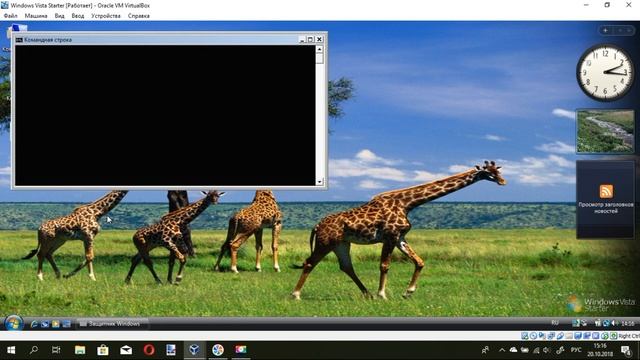Click VirtualBox network indicator icon
The width and height of the screenshot is (640, 360).
(551, 336)
